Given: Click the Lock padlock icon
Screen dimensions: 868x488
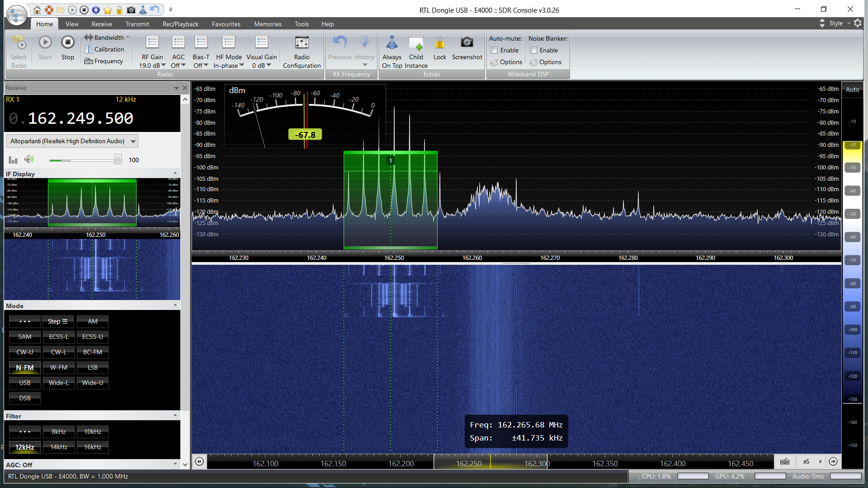Looking at the screenshot, I should pos(439,42).
